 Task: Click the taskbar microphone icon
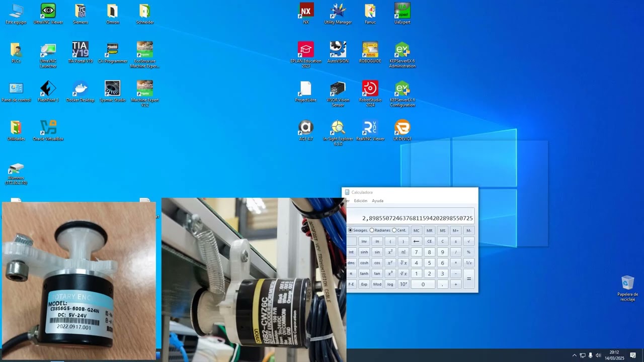point(591,355)
